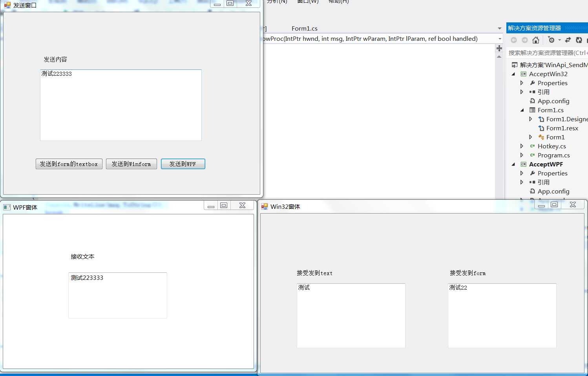This screenshot has height=376, width=588.
Task: Click the Form1.resx file icon
Action: click(541, 128)
